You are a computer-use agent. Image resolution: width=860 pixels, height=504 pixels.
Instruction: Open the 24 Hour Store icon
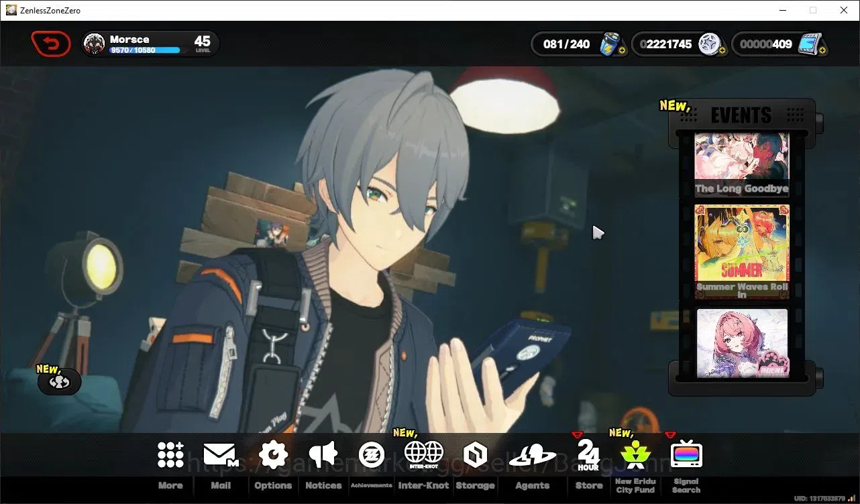click(588, 455)
